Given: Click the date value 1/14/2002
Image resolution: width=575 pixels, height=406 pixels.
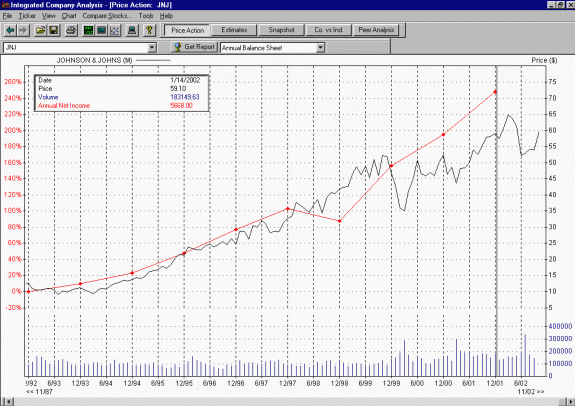Looking at the screenshot, I should pyautogui.click(x=185, y=80).
